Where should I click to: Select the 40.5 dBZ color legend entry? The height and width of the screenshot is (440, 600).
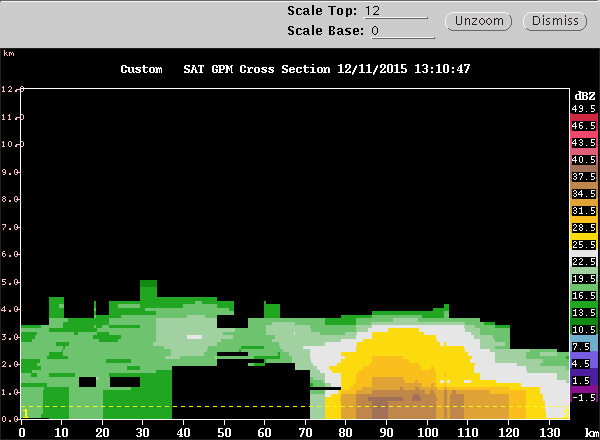click(584, 160)
